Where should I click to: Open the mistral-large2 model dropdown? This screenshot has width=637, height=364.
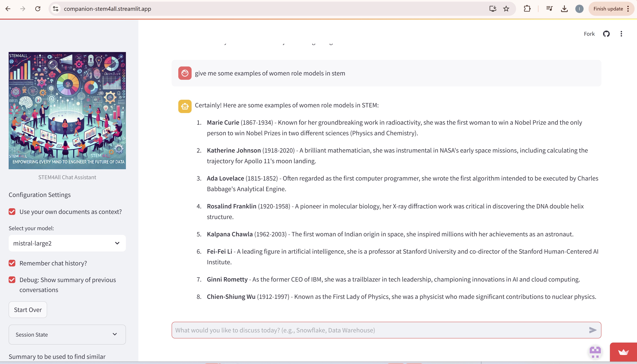coord(67,243)
